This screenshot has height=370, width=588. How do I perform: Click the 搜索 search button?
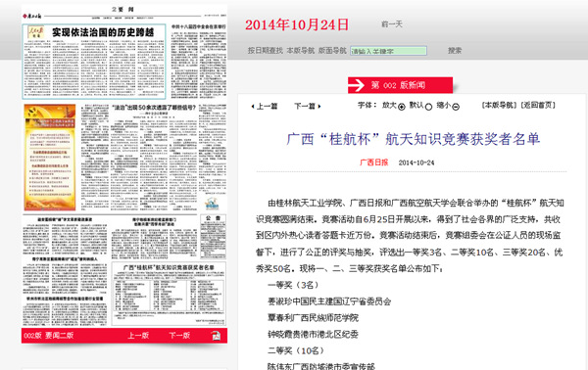(455, 50)
